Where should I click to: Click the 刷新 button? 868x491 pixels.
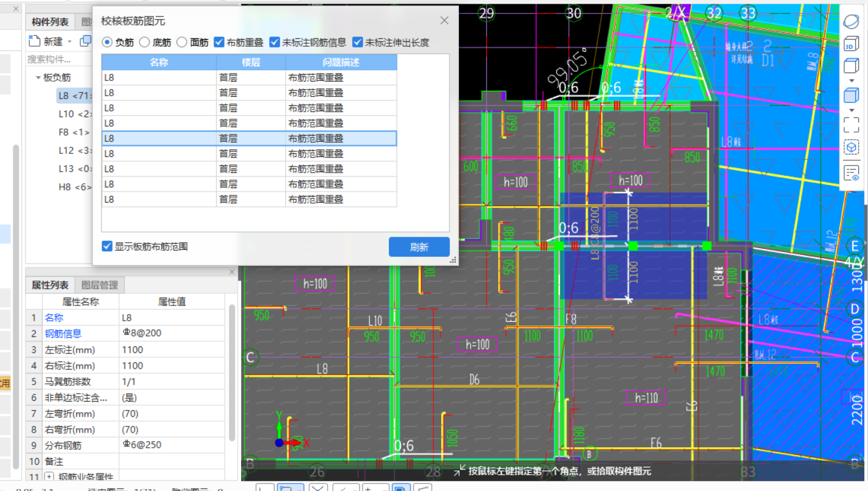point(419,247)
